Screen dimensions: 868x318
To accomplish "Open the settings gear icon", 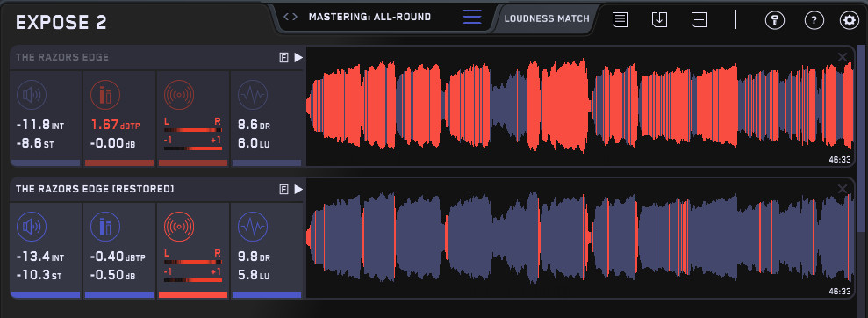I will pos(849,20).
